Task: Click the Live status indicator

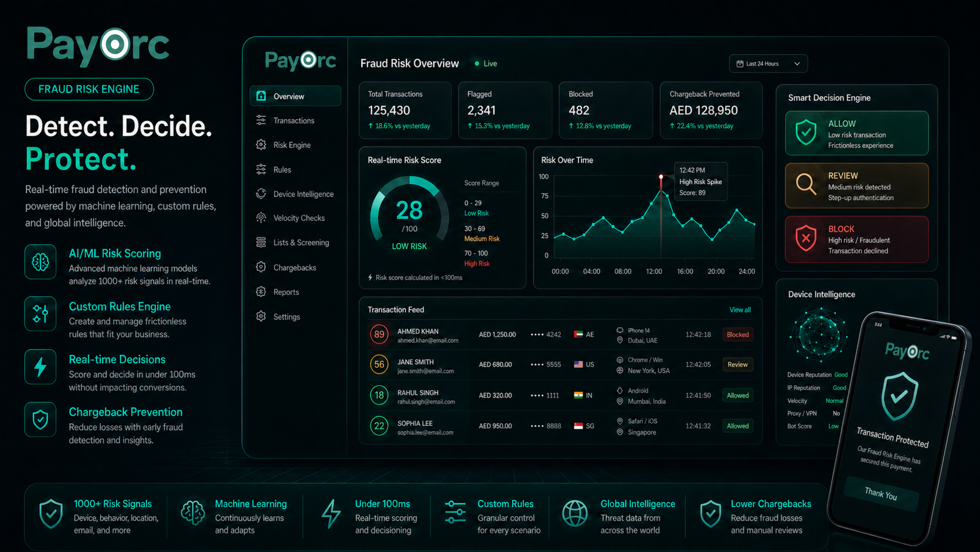Action: [486, 63]
